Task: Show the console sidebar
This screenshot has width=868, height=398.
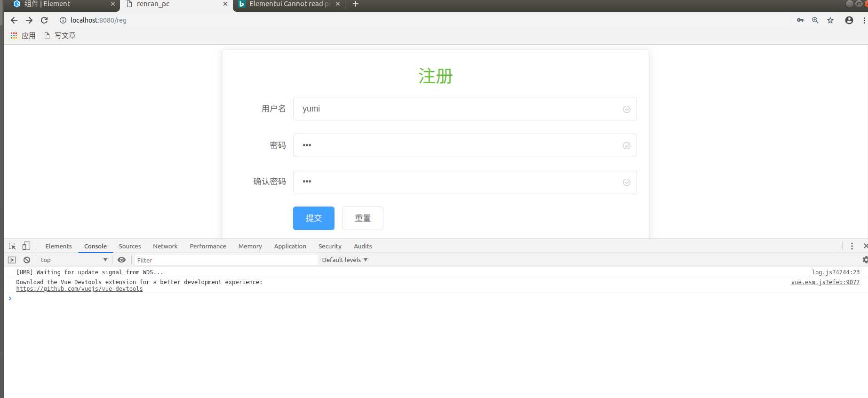Action: (x=12, y=260)
